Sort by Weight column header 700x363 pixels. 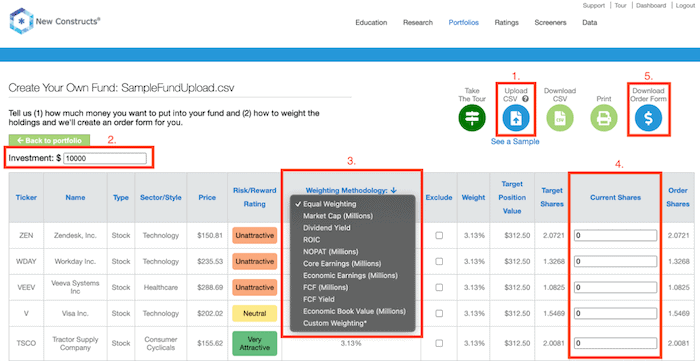(473, 197)
